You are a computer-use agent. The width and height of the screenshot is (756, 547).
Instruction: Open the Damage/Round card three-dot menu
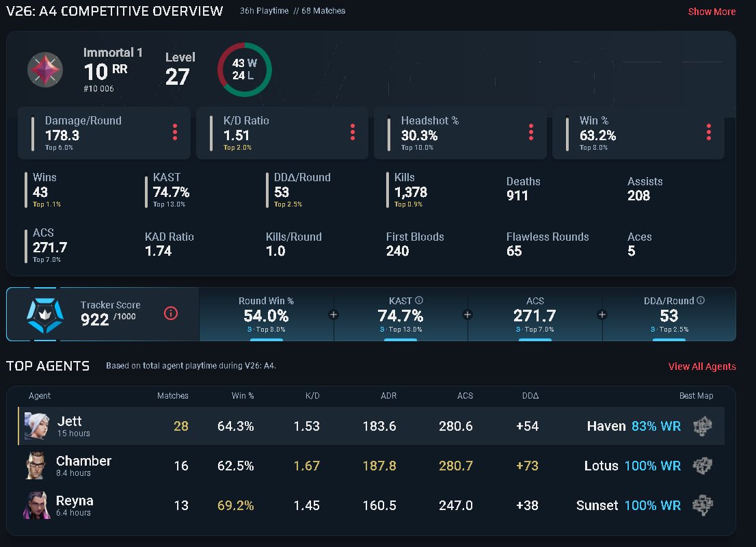(x=175, y=132)
